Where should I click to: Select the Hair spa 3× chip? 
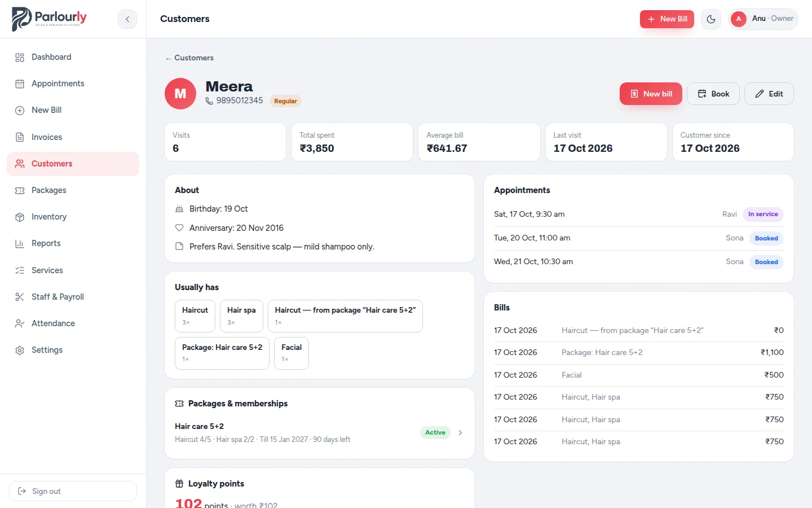click(x=241, y=316)
